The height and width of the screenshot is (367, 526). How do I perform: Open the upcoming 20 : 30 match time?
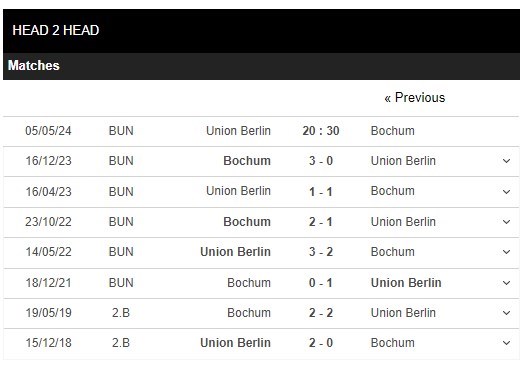[321, 130]
